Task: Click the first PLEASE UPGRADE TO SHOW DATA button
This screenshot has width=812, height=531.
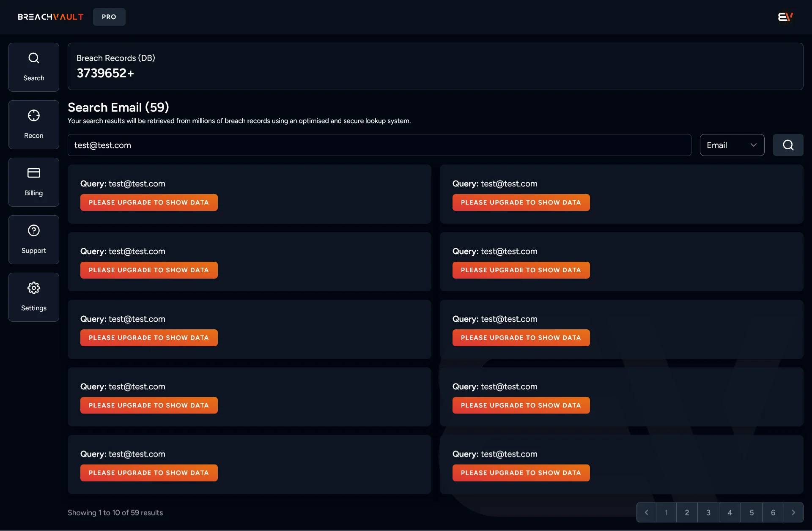Action: click(x=149, y=202)
